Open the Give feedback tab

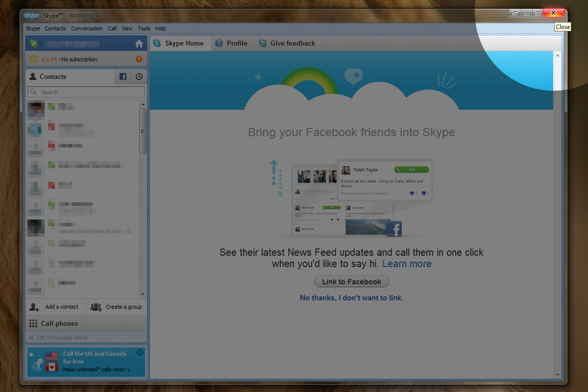289,43
